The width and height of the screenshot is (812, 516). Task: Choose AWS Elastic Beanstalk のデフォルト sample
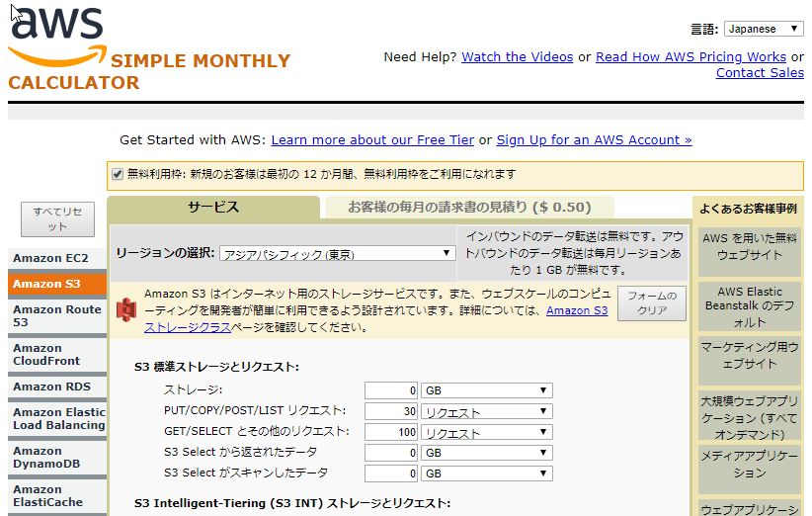click(x=750, y=306)
